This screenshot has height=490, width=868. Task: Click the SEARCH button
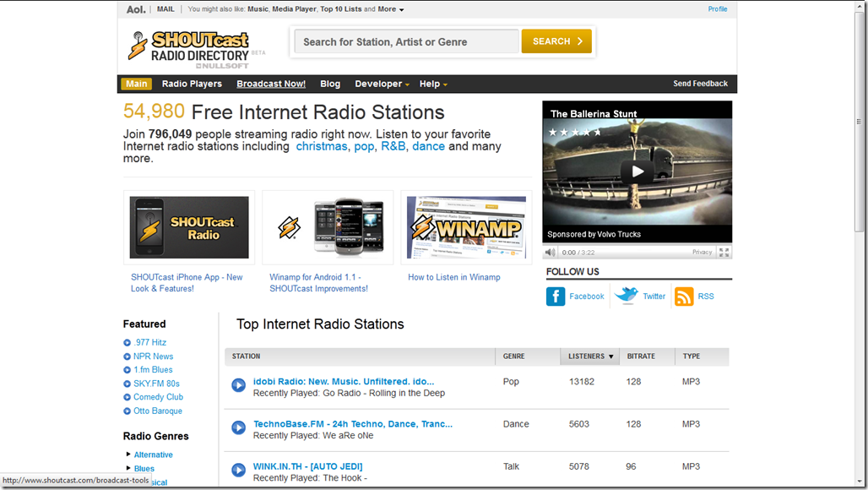pos(556,41)
